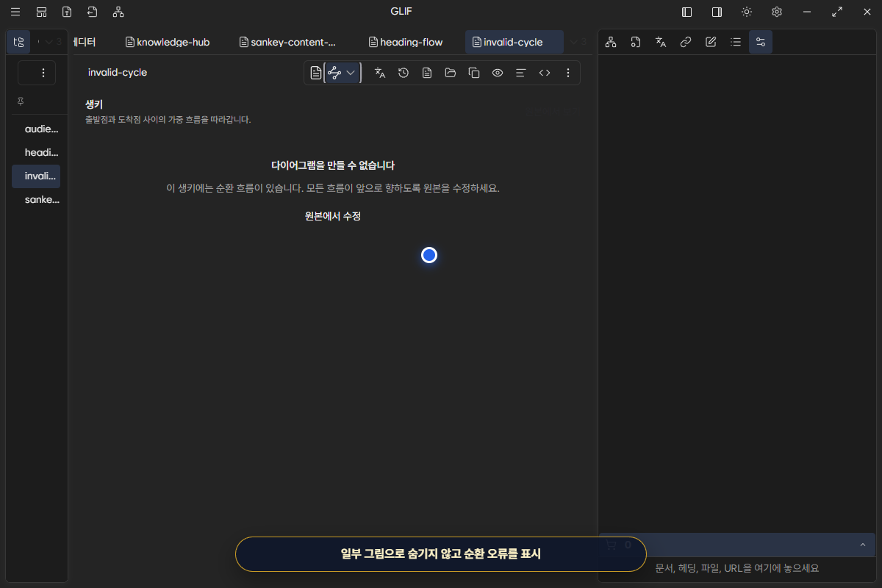Select the file tree view icon in the left sidebar
The height and width of the screenshot is (588, 882).
click(19, 42)
